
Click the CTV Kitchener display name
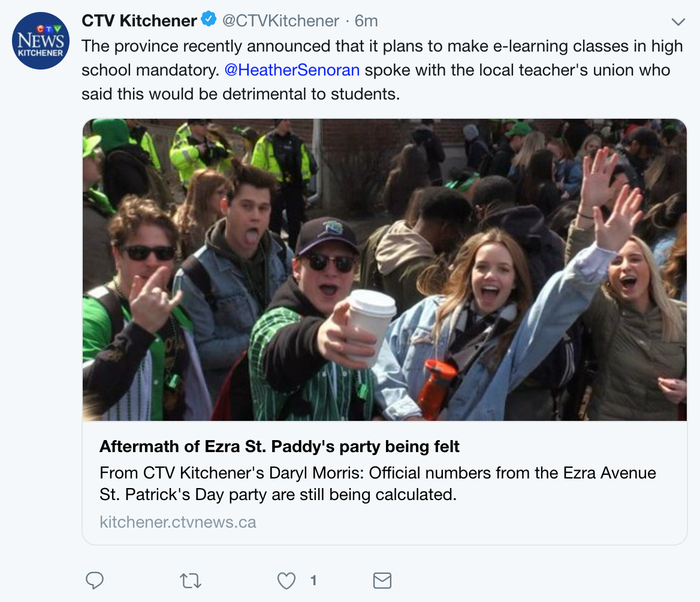139,21
